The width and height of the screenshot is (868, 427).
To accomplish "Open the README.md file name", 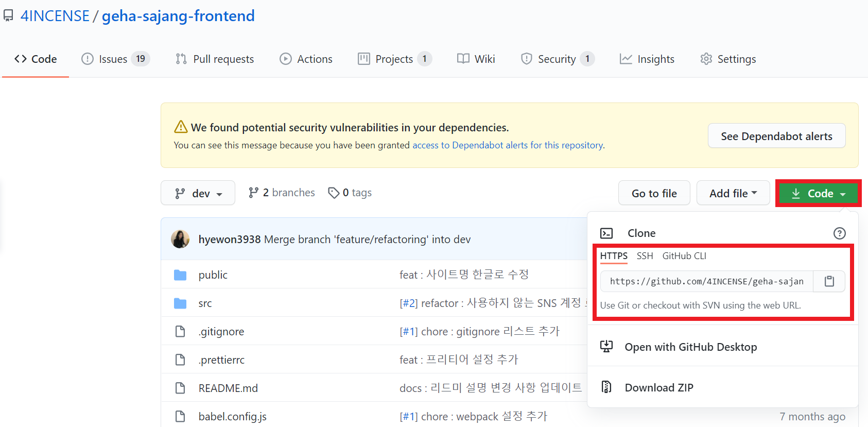I will coord(228,388).
